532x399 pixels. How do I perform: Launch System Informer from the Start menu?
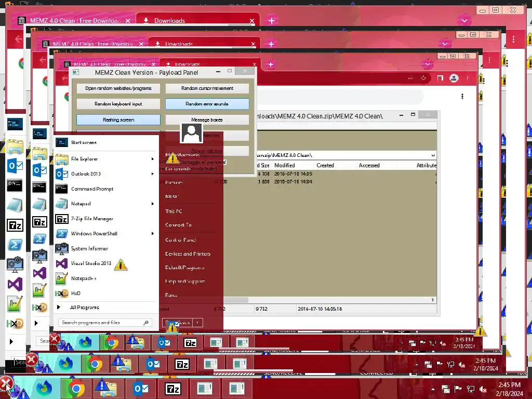coord(105,248)
